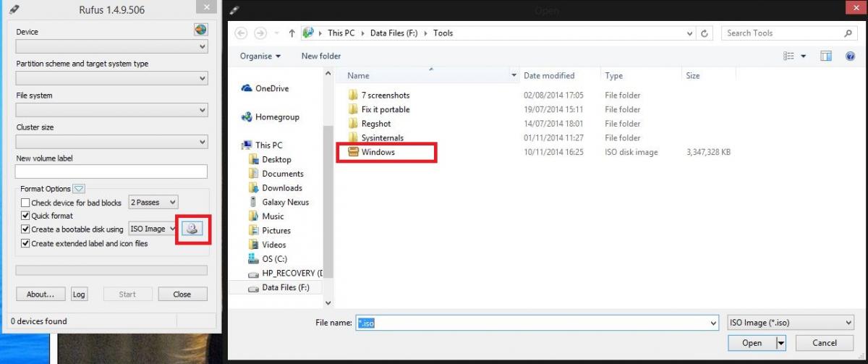Click the search magnifier icon

[848, 33]
